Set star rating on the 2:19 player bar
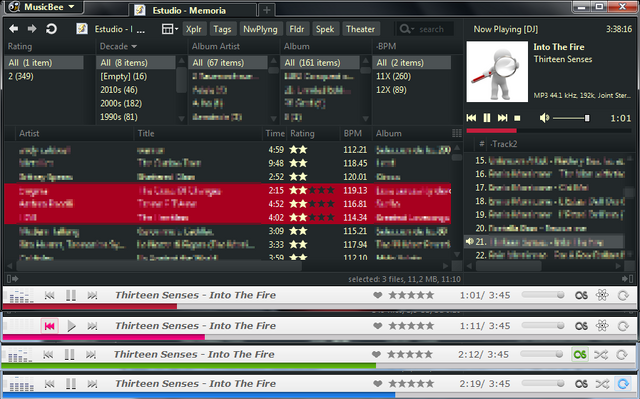The width and height of the screenshot is (640, 399). point(411,384)
